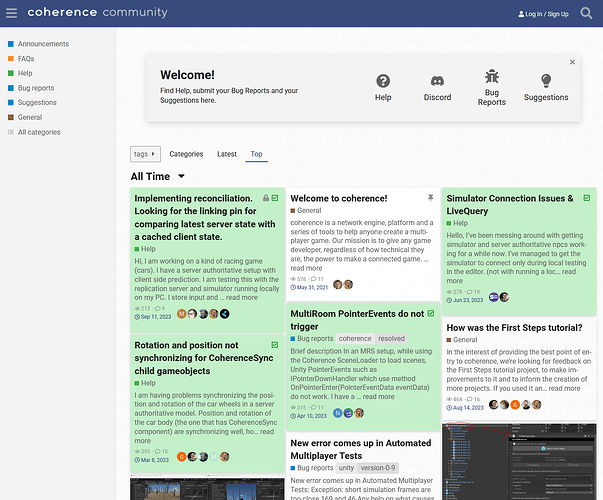The image size is (603, 500).
Task: Open the hamburger sidebar menu
Action: pos(12,13)
